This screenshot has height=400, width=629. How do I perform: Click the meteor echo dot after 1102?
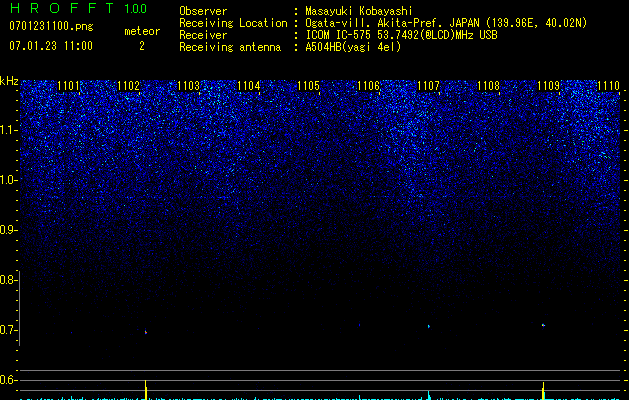click(x=146, y=332)
